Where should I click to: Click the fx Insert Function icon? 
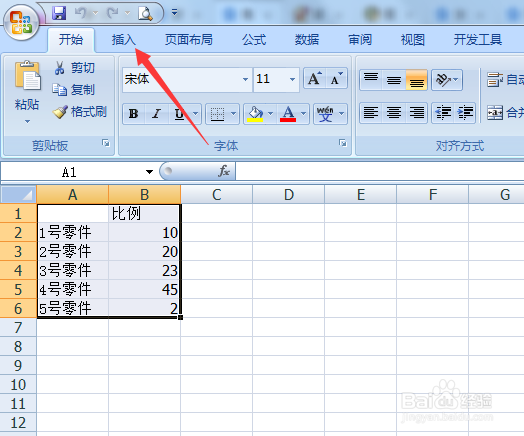[x=224, y=171]
